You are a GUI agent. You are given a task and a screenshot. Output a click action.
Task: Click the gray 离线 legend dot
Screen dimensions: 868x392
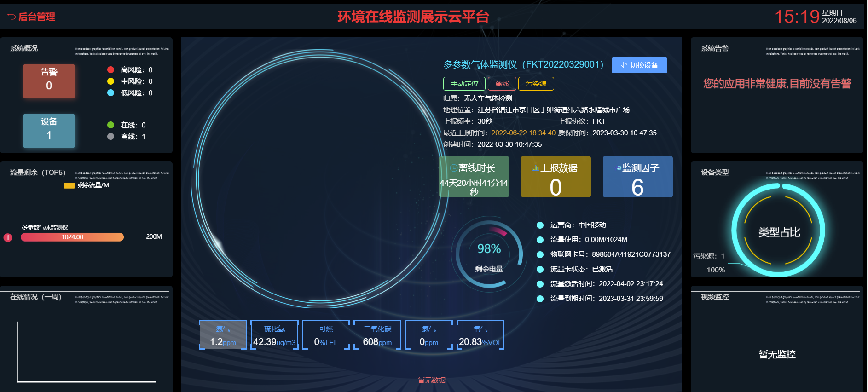point(110,137)
